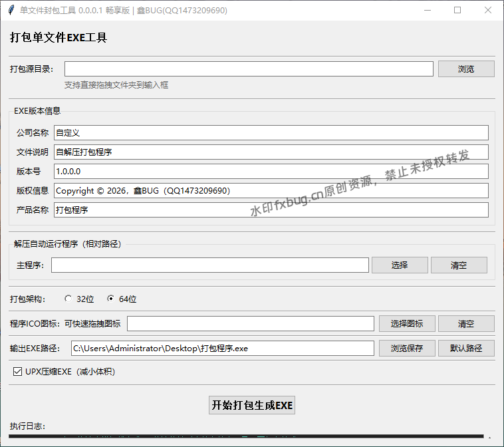The image size is (504, 447).
Task: Toggle the UPX压缩EXE checkbox
Action: click(17, 372)
